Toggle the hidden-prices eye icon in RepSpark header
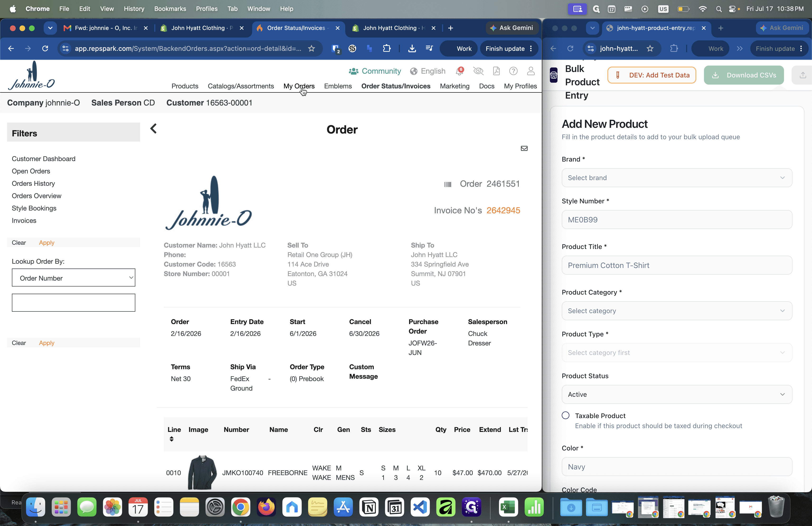Image resolution: width=812 pixels, height=526 pixels. click(x=478, y=71)
